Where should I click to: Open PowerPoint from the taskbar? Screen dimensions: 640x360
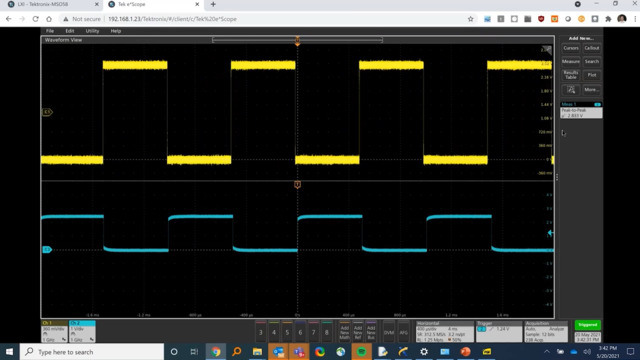point(465,351)
